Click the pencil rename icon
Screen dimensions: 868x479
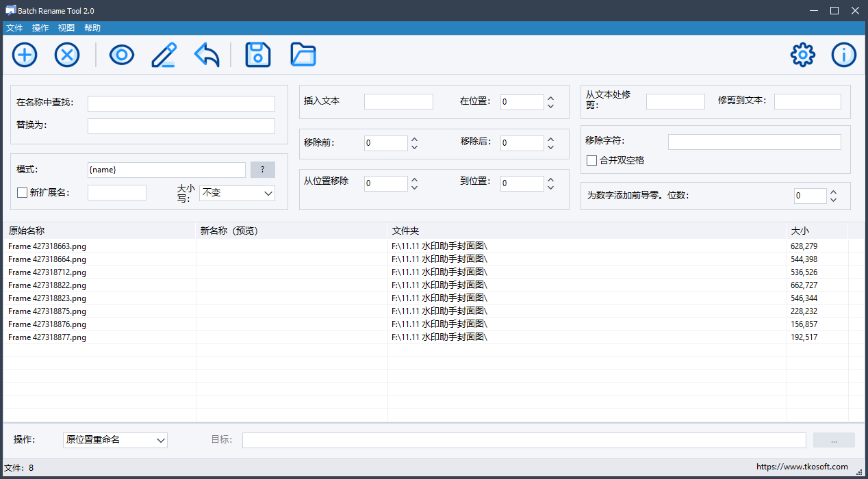[164, 55]
